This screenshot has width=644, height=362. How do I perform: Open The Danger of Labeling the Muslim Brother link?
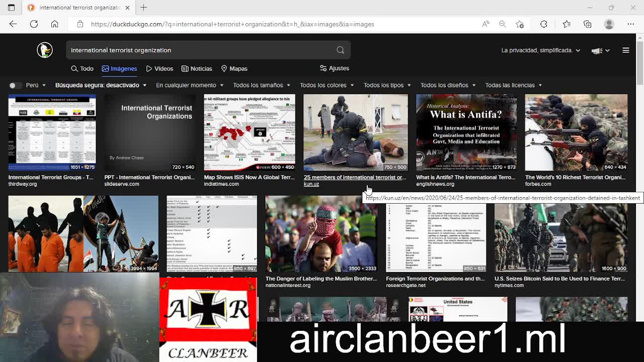[x=321, y=279]
